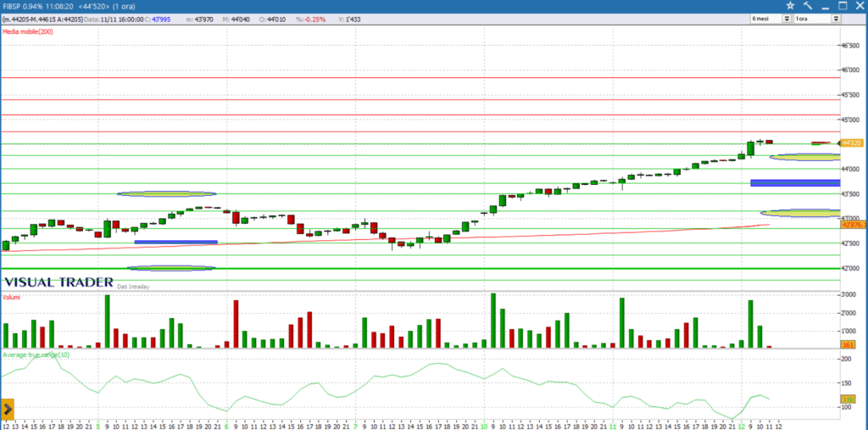The width and height of the screenshot is (868, 430).
Task: Click green day marker '6' on time axis
Action: pyautogui.click(x=226, y=426)
